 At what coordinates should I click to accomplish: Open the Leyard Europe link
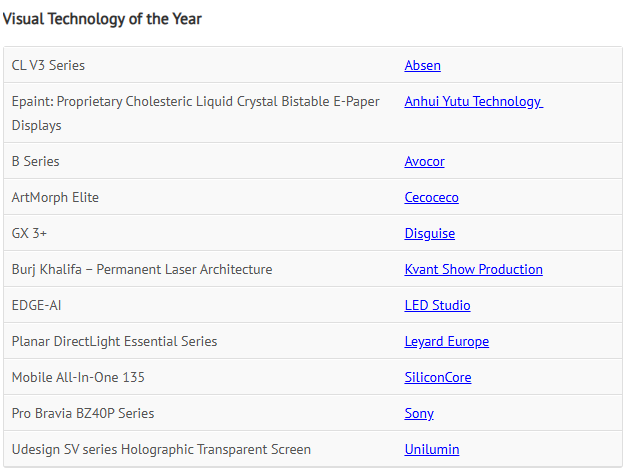pos(447,341)
